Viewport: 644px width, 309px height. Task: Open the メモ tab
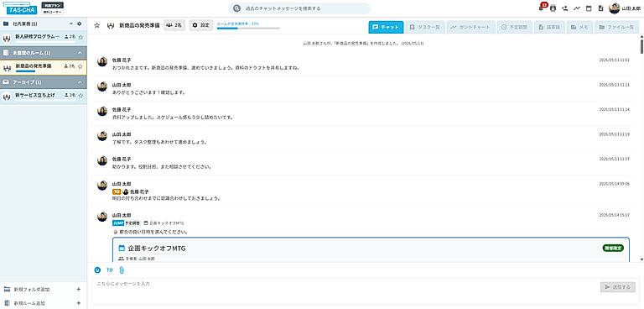pos(580,27)
